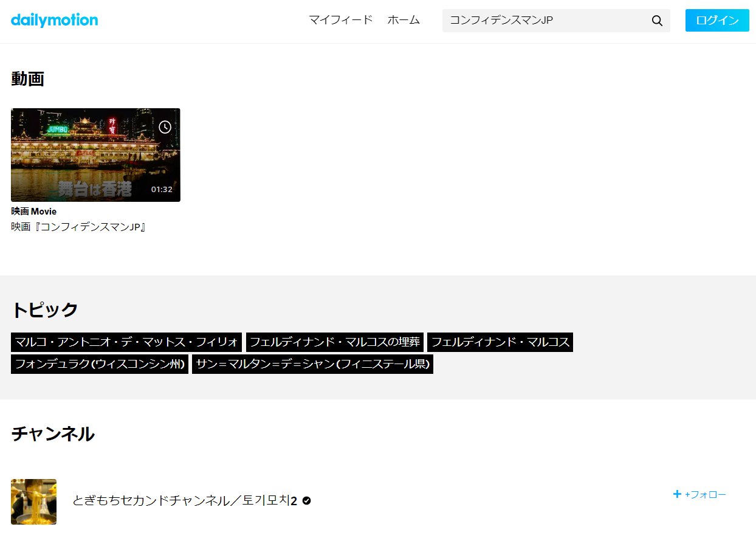Click the 映画 Movie channel name
Image resolution: width=756 pixels, height=538 pixels.
point(34,212)
